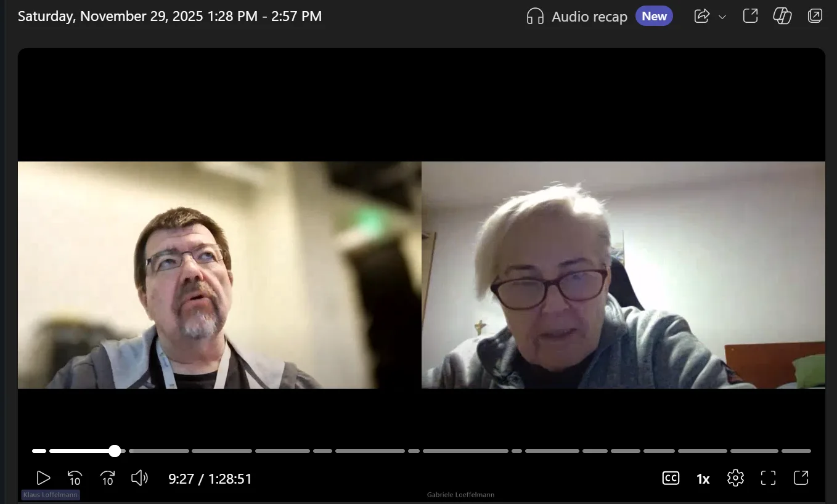Pop out the video player

pos(801,478)
